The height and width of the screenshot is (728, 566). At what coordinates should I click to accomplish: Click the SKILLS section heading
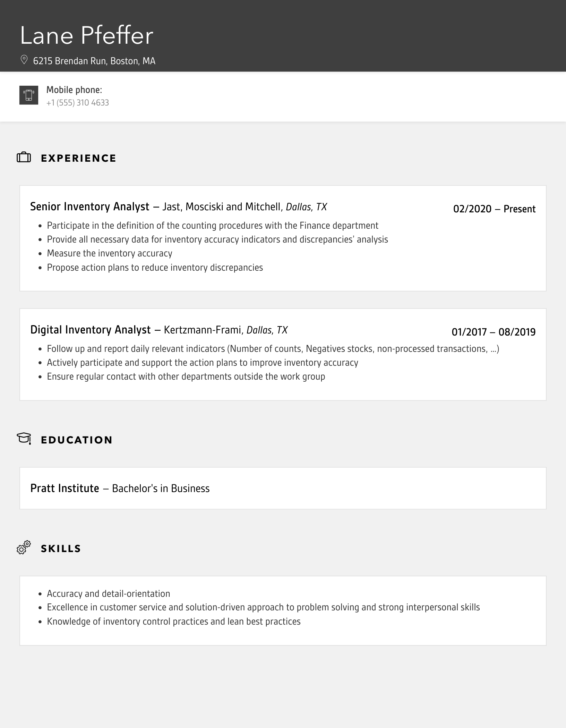(61, 549)
